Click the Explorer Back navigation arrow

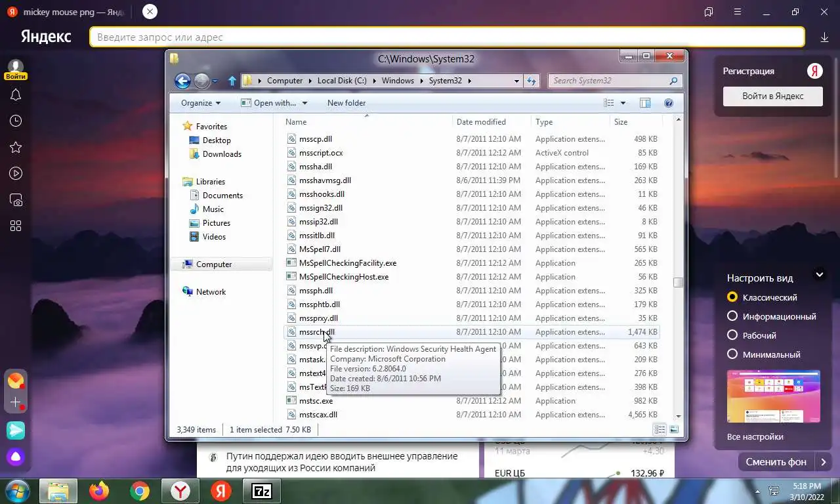tap(182, 81)
